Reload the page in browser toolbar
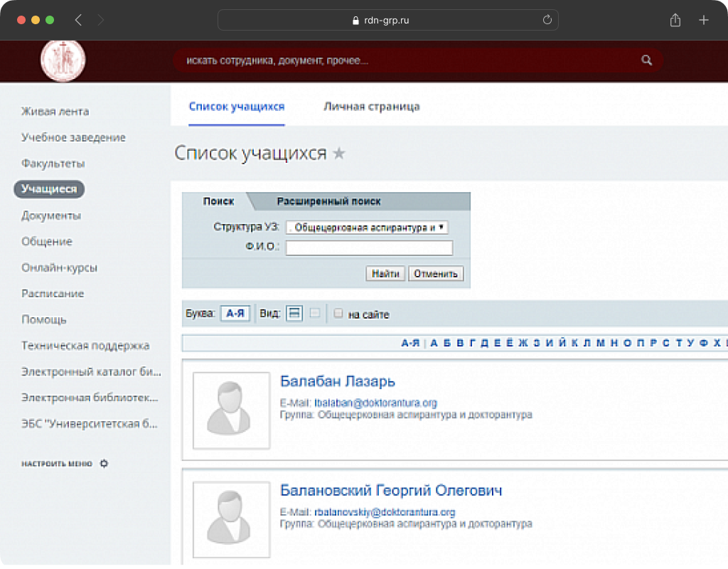This screenshot has width=728, height=569. (547, 20)
